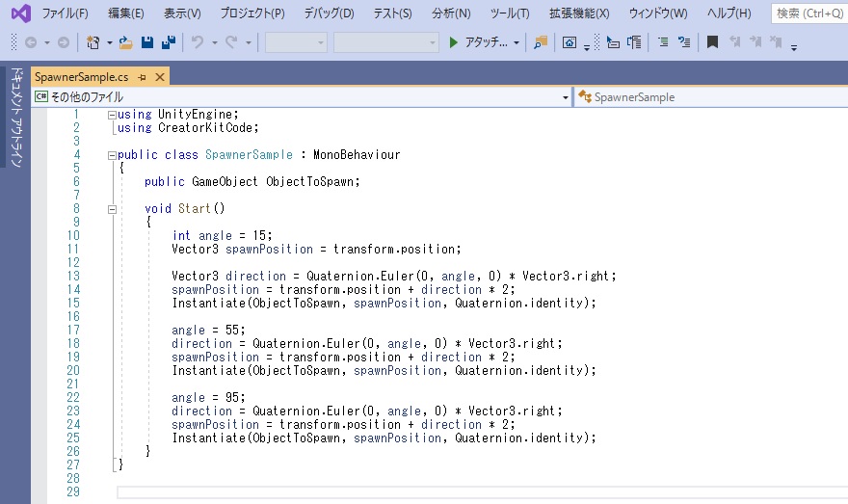Click the Open File folder icon
Screen dimensions: 848x504
(126, 42)
